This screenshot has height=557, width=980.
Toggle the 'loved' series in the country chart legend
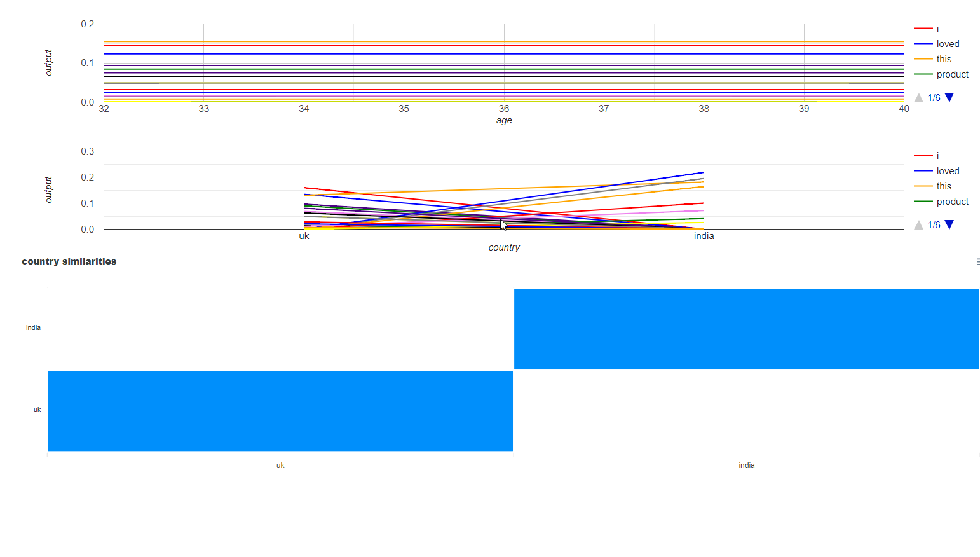pyautogui.click(x=948, y=170)
